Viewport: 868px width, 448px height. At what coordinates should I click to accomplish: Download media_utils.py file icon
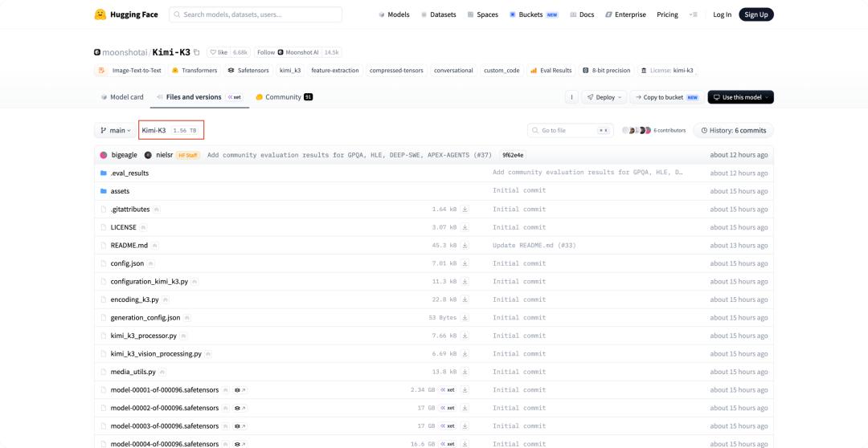(x=465, y=372)
